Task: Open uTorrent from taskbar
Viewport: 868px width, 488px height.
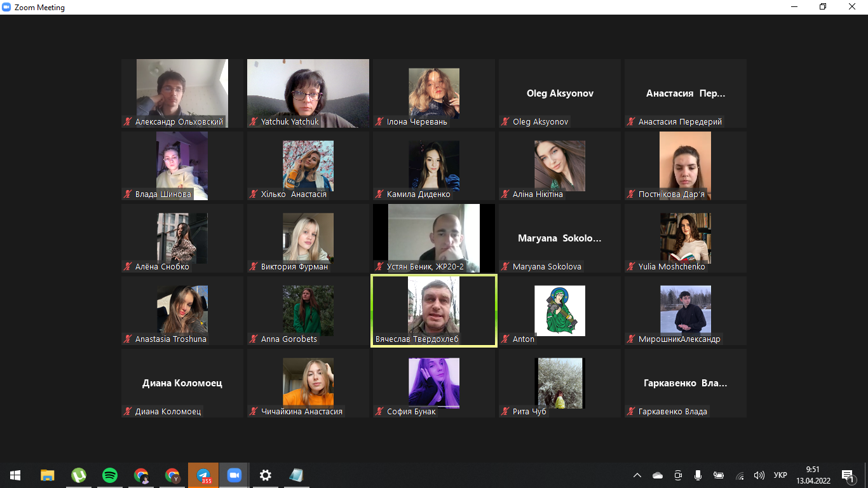Action: pos(78,475)
